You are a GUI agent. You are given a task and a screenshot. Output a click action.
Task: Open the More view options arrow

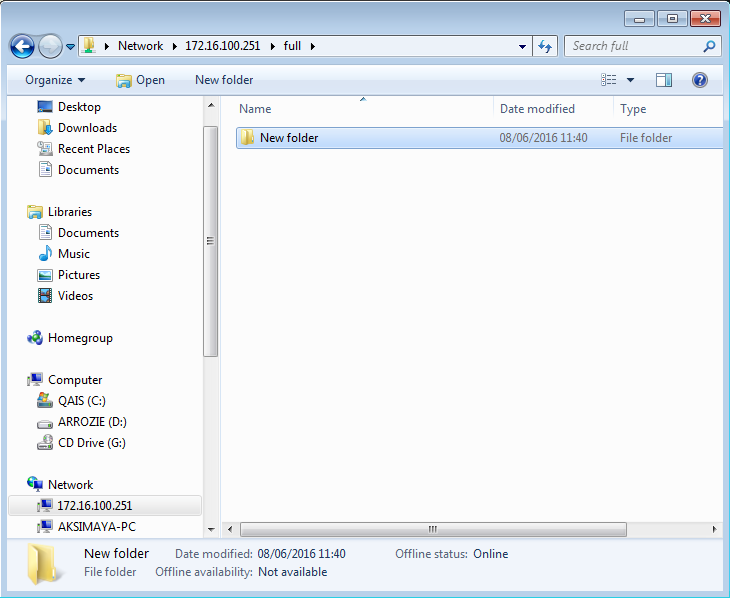630,80
